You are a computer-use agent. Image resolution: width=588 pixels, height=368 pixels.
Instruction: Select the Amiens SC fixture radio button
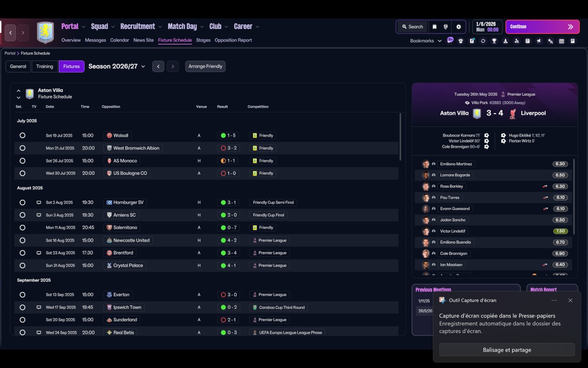(23, 215)
